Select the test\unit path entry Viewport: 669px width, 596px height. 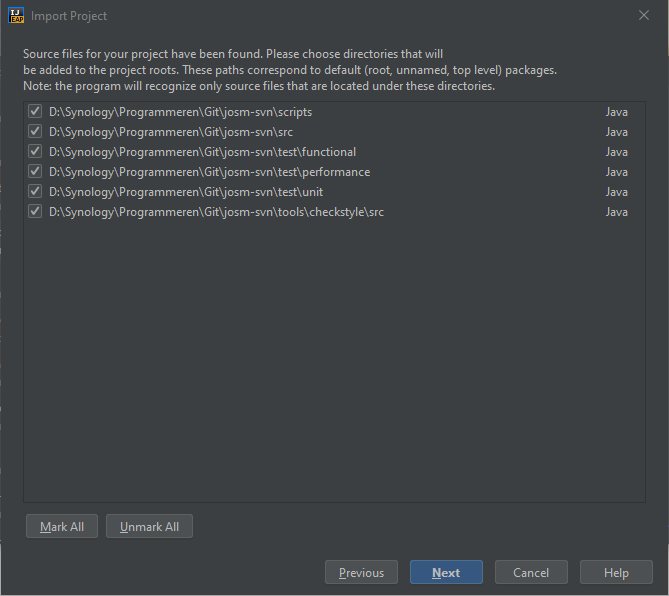[x=186, y=192]
